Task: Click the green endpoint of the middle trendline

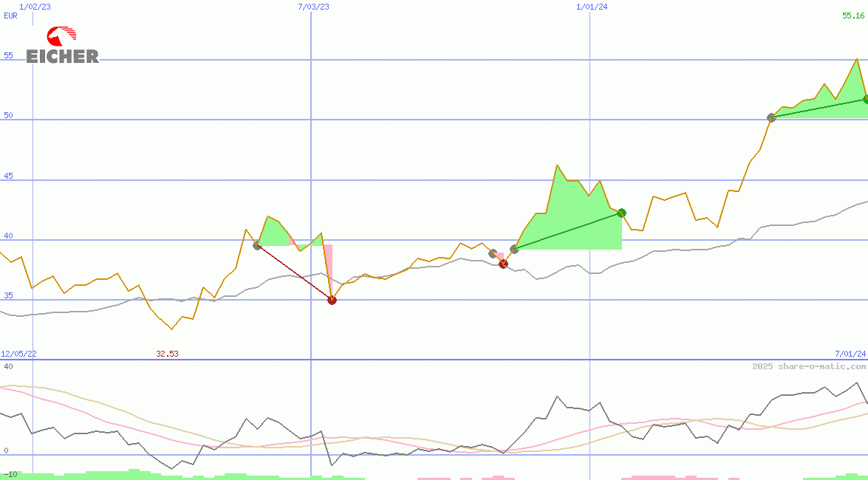Action: click(621, 212)
